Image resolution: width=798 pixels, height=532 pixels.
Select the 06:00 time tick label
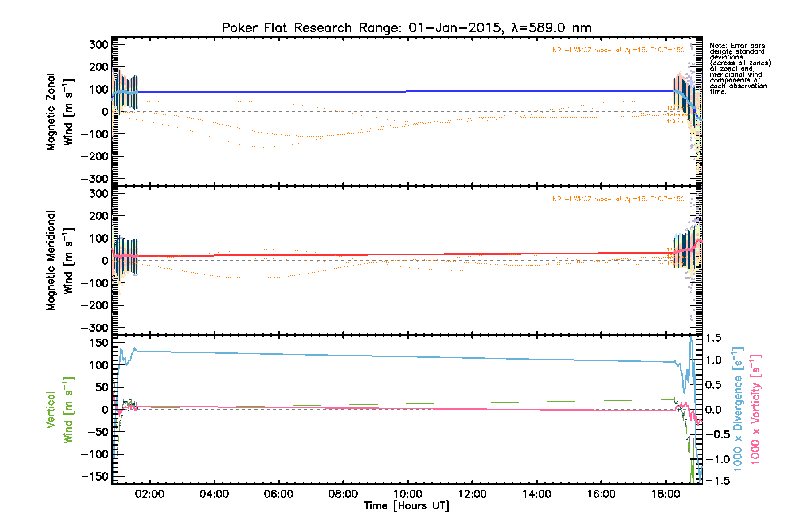tap(278, 494)
